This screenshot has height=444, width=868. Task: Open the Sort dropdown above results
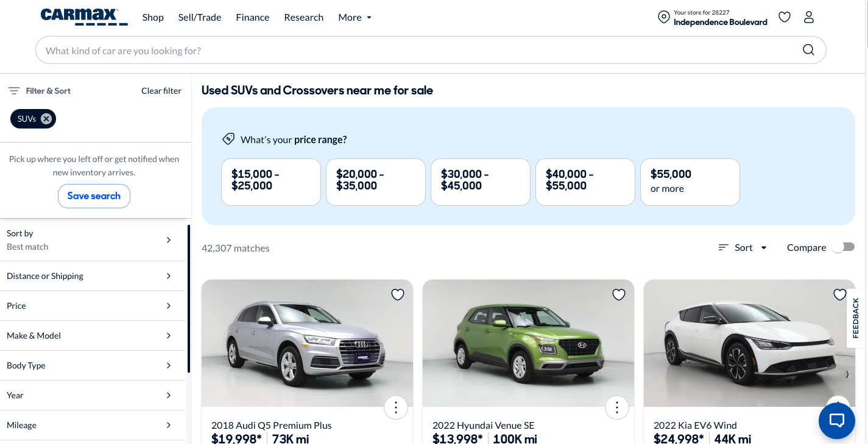(x=743, y=247)
